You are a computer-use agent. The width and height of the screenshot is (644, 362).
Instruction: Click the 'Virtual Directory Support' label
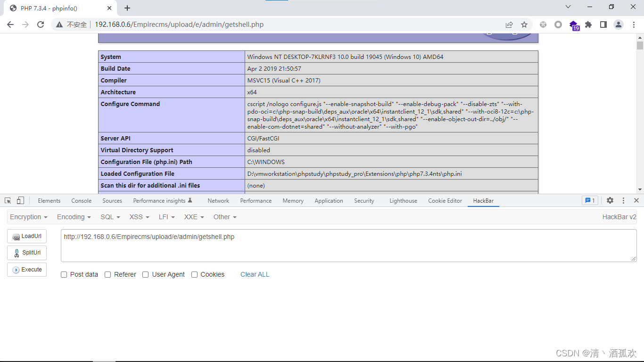coord(137,150)
